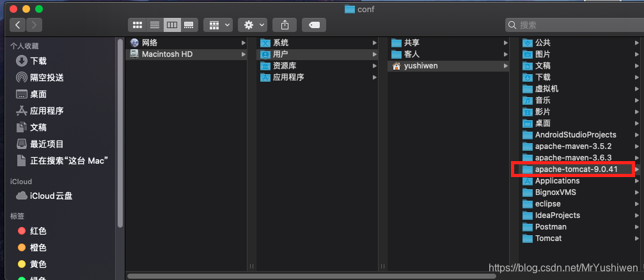This screenshot has height=280, width=644.
Task: Select the Tomcat folder
Action: pyautogui.click(x=580, y=238)
